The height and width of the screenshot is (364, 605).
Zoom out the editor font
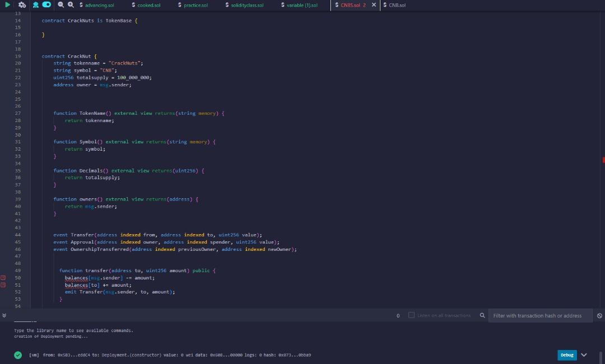pyautogui.click(x=61, y=5)
